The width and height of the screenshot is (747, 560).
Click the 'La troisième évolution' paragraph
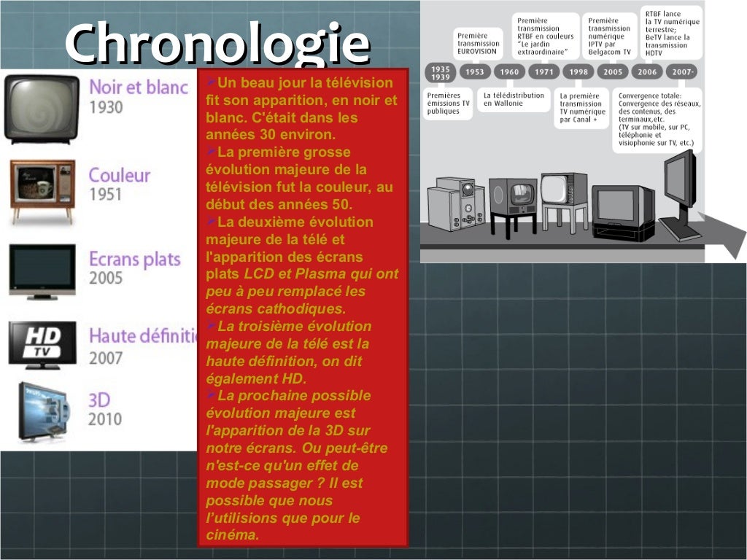(289, 352)
